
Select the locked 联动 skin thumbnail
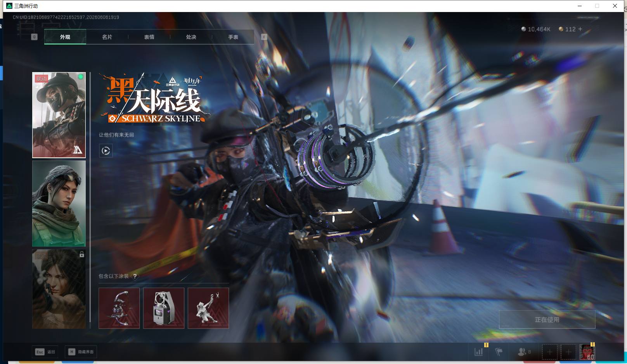[59, 289]
